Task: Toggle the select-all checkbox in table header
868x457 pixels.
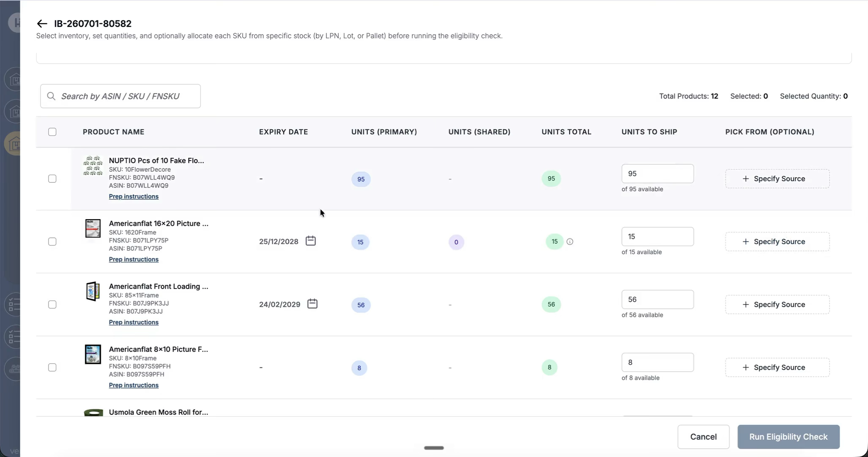Action: (52, 132)
